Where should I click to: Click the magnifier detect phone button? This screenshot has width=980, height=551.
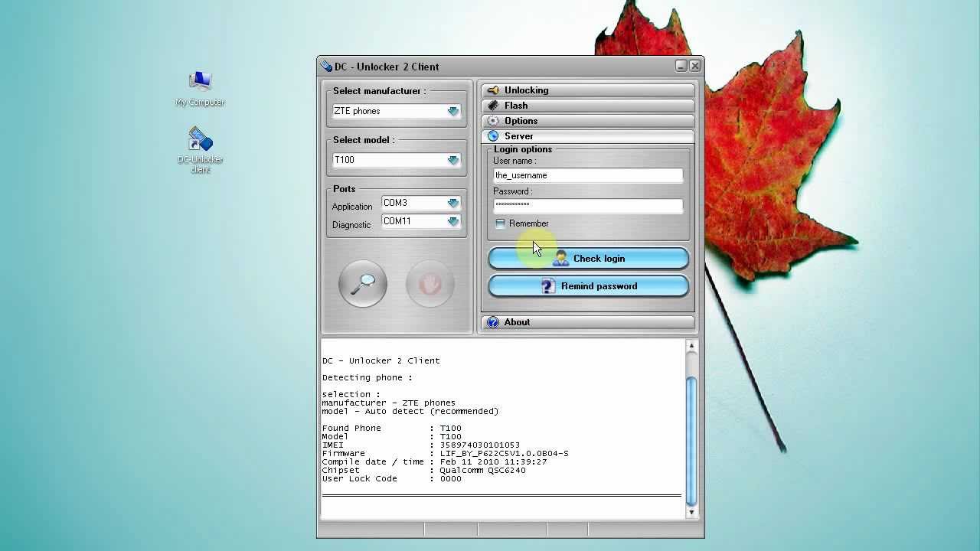coord(363,284)
